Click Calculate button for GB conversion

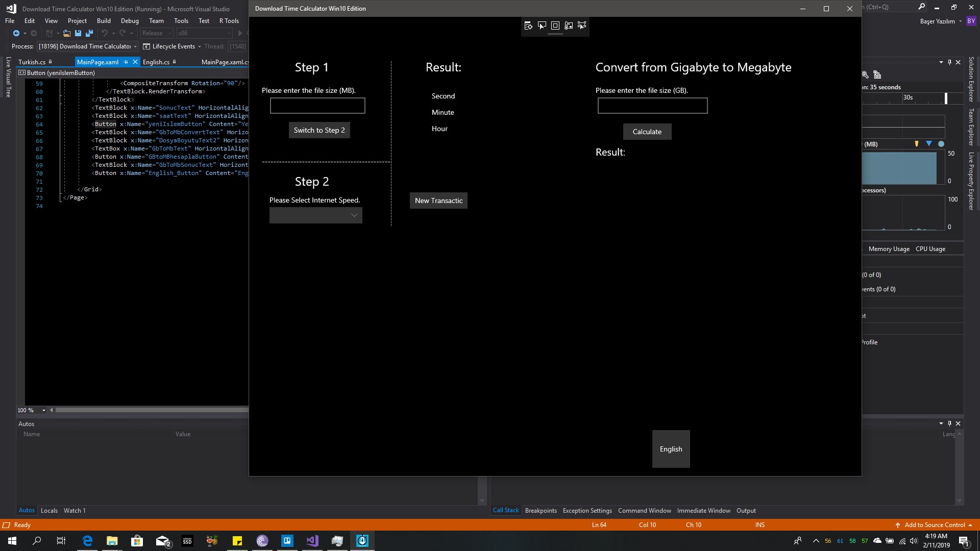(647, 132)
